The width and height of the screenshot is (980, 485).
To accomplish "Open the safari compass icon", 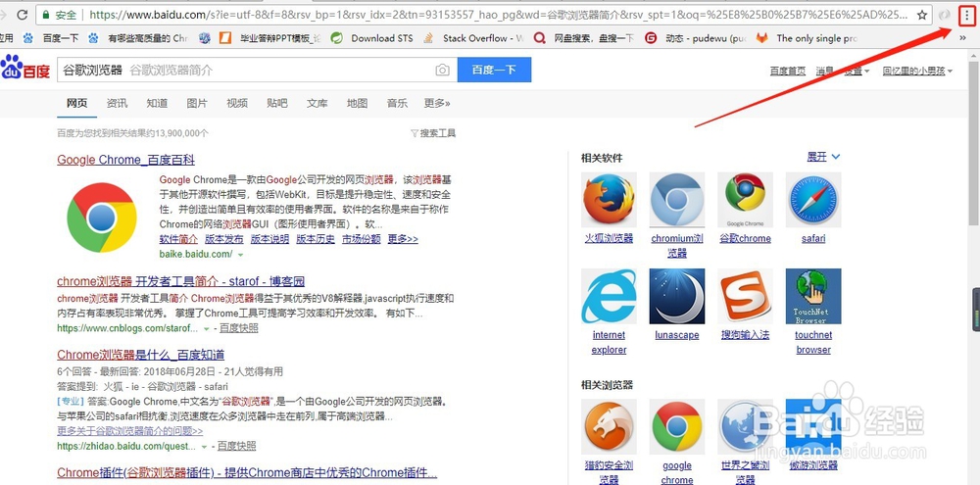I will click(x=813, y=199).
